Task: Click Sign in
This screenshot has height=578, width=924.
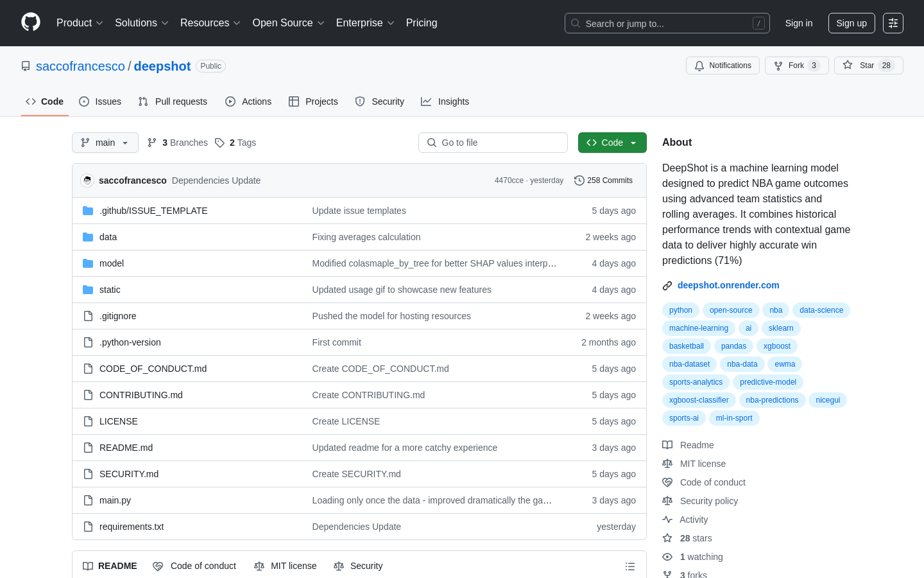Action: 799,23
